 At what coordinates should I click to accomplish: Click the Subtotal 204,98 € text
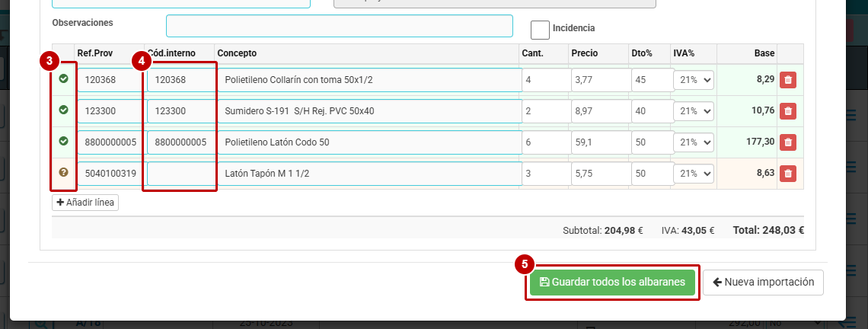pos(603,231)
